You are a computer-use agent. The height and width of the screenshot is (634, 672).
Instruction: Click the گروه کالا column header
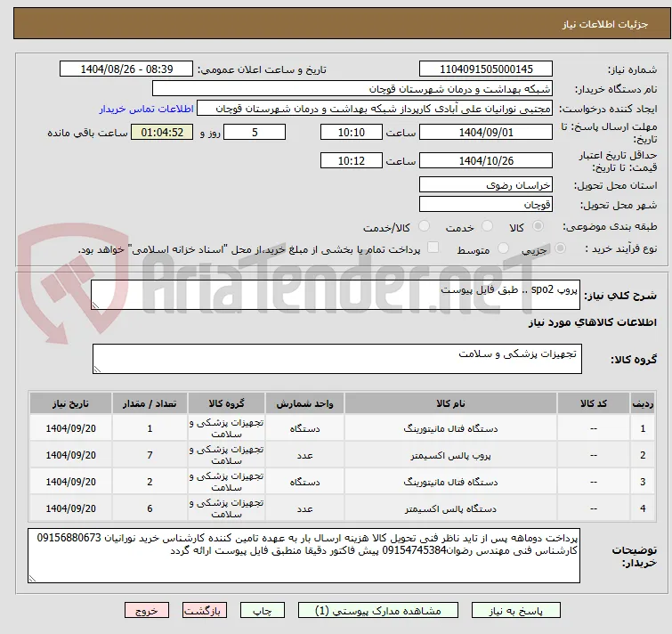[226, 403]
